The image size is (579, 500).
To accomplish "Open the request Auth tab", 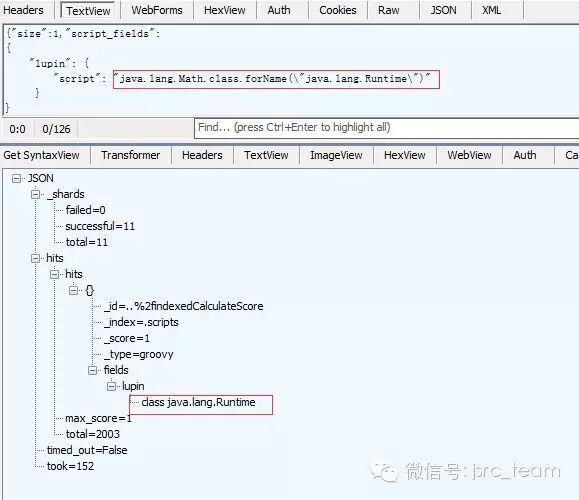I will click(x=279, y=10).
